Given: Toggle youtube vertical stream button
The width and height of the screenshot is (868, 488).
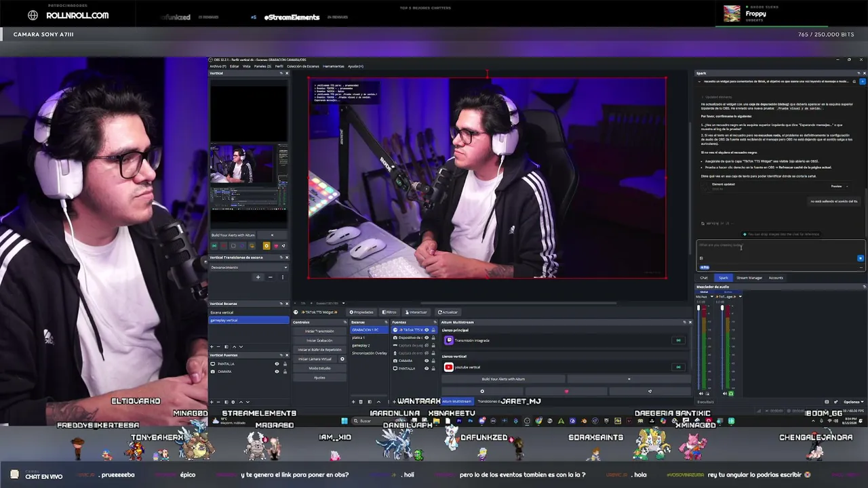Looking at the screenshot, I should point(677,367).
